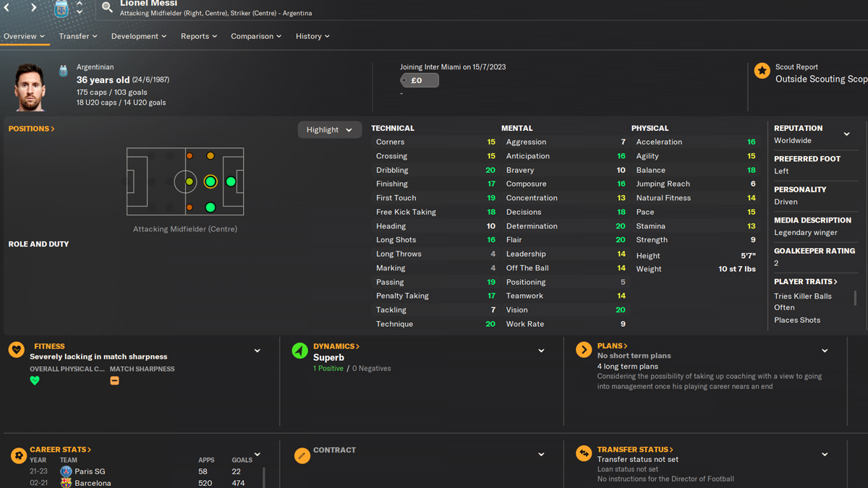Click Lionel Messi's portrait photo
The height and width of the screenshot is (488, 868).
[30, 87]
